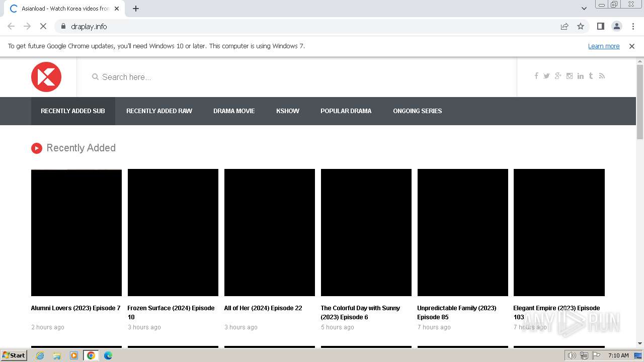Go forward in Chrome

27,27
